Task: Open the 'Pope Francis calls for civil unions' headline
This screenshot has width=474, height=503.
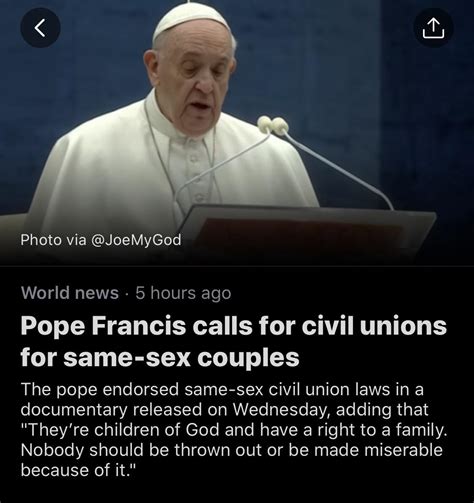Action: (x=233, y=326)
